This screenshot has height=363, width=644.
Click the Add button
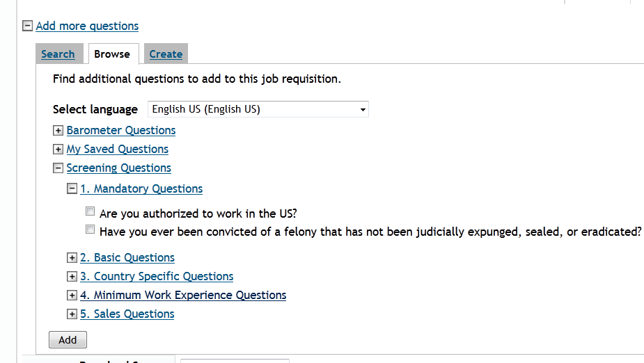click(68, 339)
